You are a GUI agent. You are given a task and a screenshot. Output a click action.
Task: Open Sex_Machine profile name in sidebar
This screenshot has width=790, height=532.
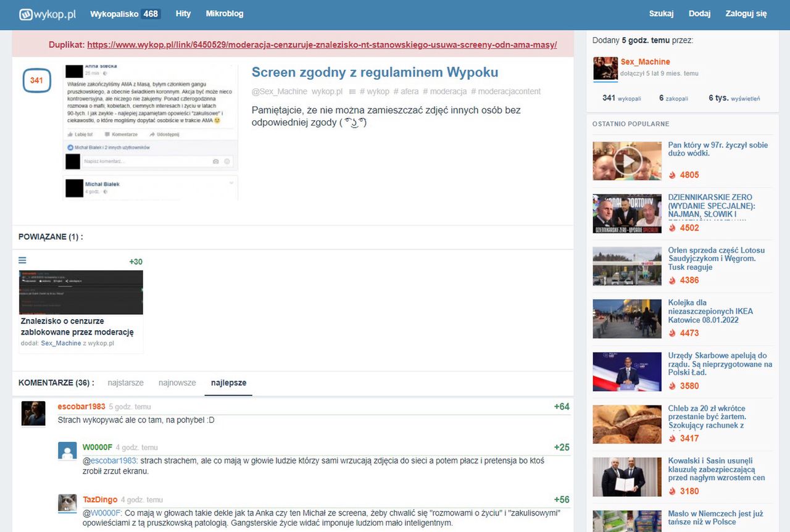645,62
